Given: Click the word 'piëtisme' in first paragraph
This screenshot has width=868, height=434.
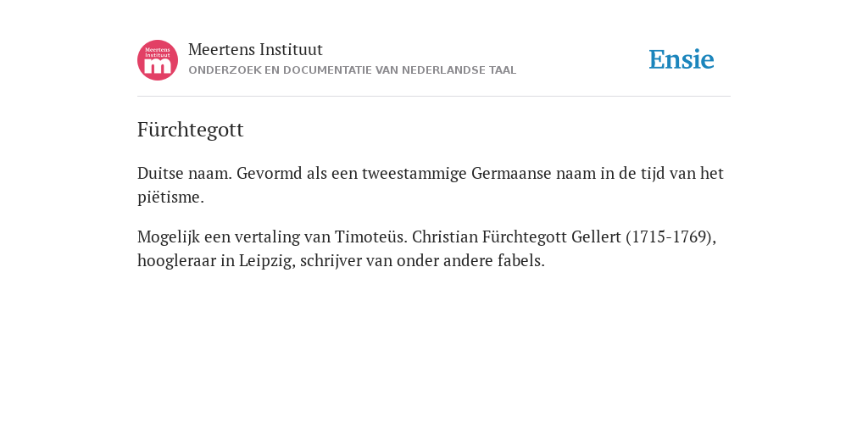Looking at the screenshot, I should click(x=169, y=197).
